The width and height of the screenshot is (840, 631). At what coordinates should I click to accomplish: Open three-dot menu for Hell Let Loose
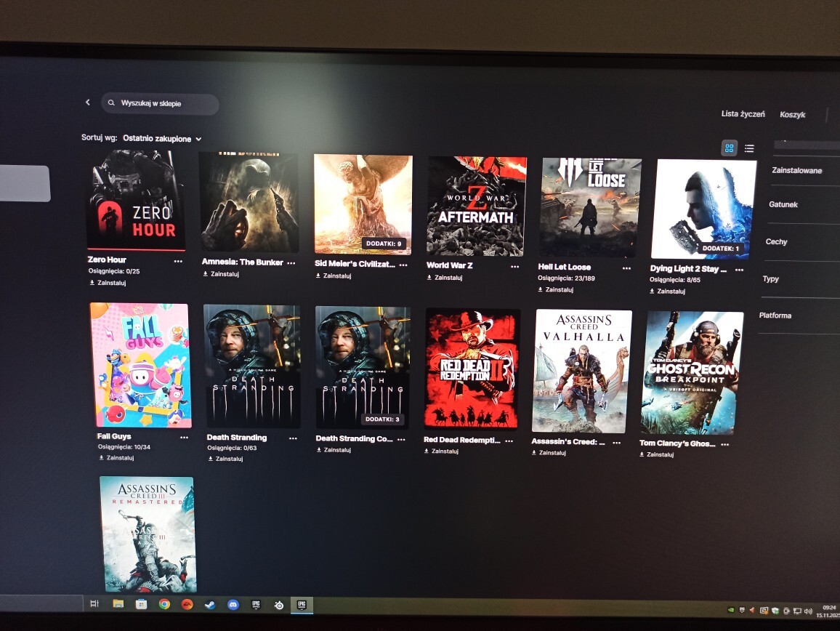tap(626, 268)
